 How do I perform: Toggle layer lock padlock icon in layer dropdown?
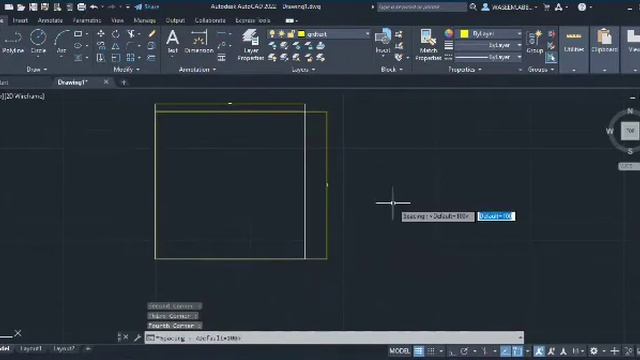291,34
